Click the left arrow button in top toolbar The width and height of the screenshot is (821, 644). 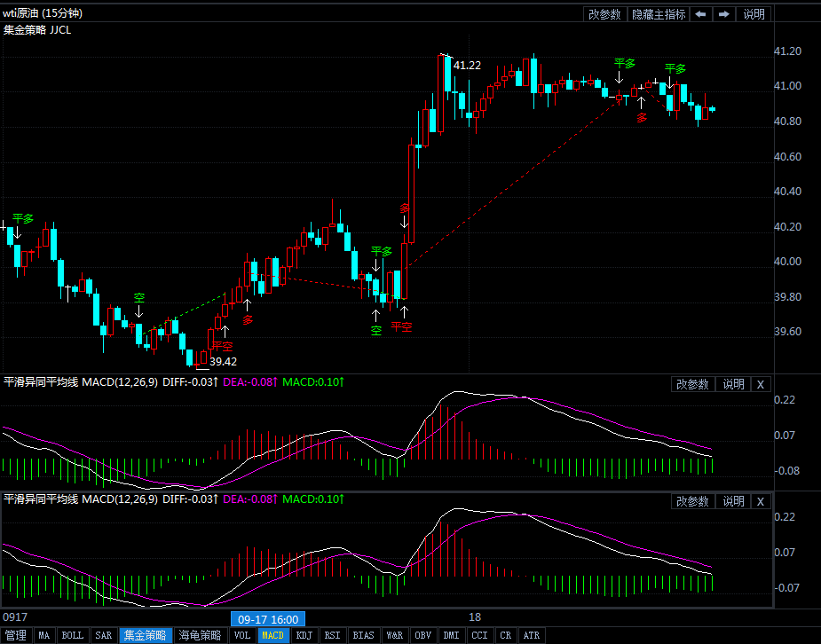701,14
